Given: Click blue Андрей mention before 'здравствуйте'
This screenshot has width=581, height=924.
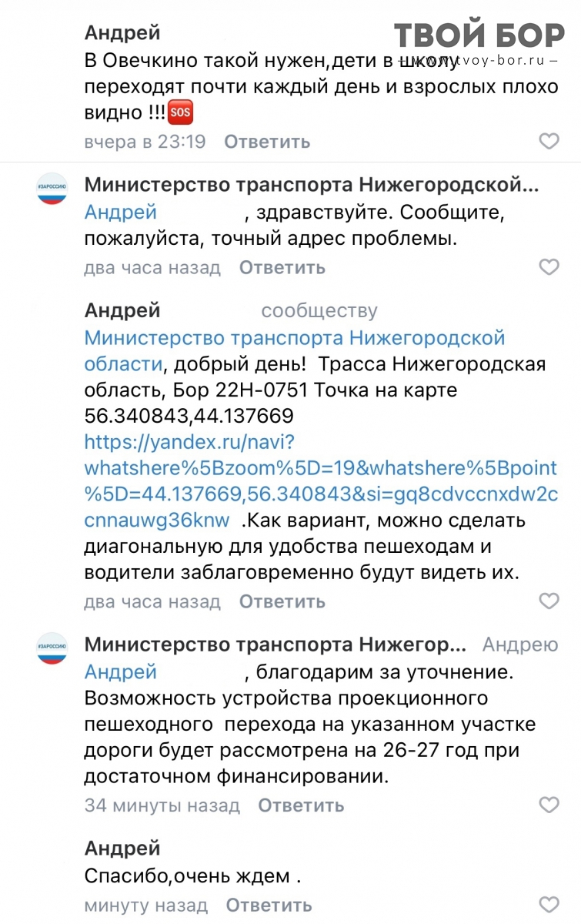Looking at the screenshot, I should pyautogui.click(x=120, y=212).
